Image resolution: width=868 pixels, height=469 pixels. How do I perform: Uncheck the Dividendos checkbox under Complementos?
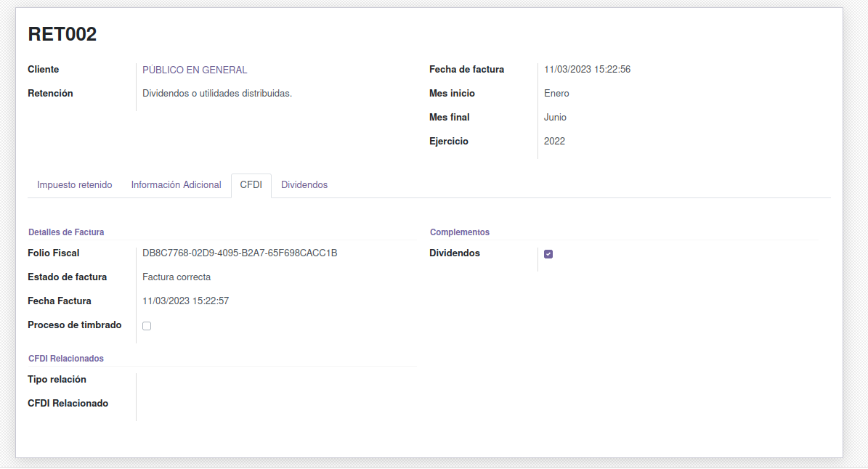(548, 254)
